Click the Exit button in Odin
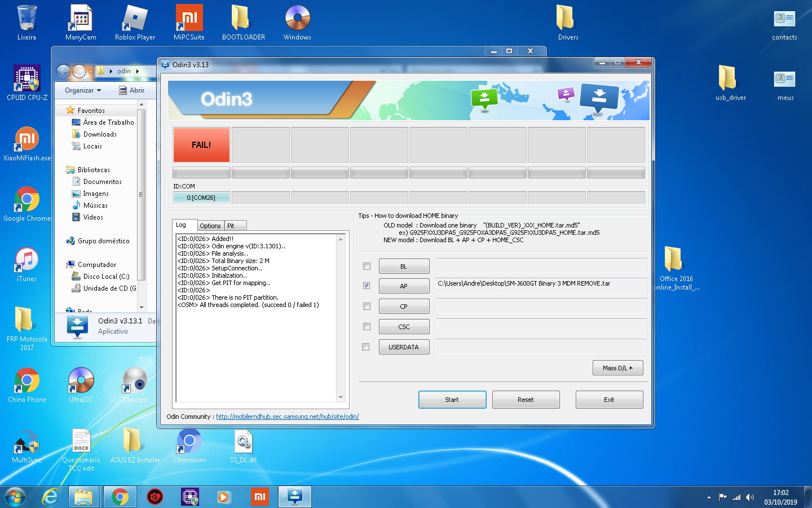The image size is (812, 508). coord(609,400)
